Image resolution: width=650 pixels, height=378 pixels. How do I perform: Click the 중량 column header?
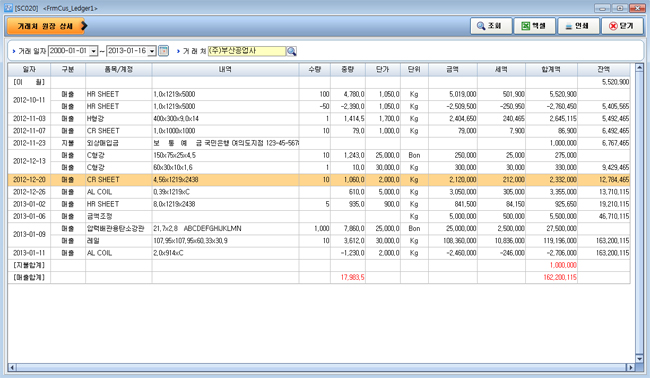click(x=348, y=70)
